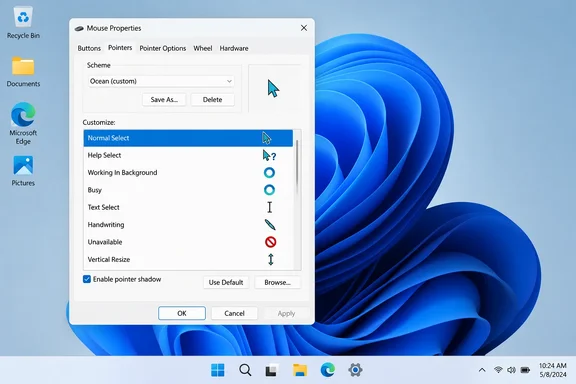This screenshot has height=384, width=576.
Task: Select the Text Select pointer row
Action: [x=188, y=207]
